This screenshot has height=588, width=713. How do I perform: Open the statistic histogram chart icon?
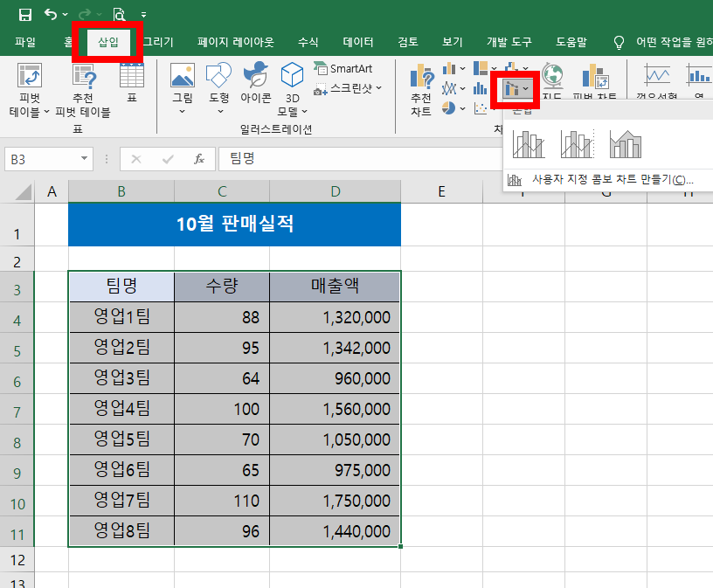pos(481,88)
